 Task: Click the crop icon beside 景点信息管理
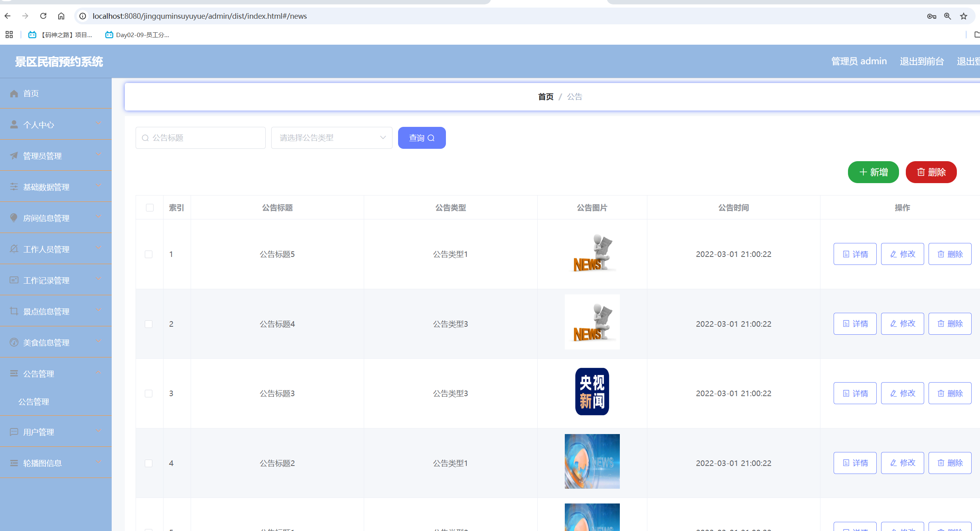pos(14,311)
